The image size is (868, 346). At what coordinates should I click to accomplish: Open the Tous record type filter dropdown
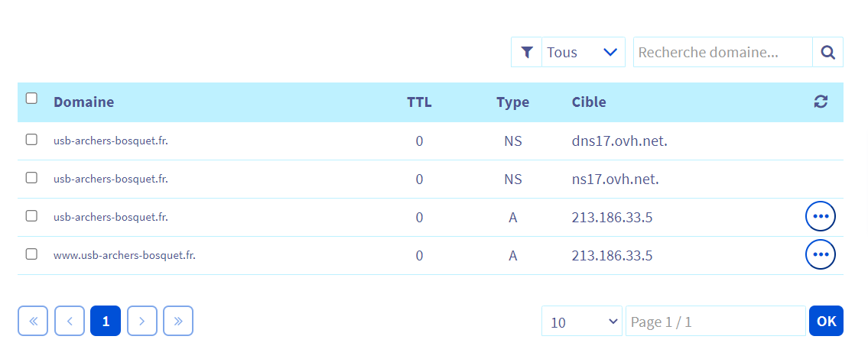click(583, 52)
